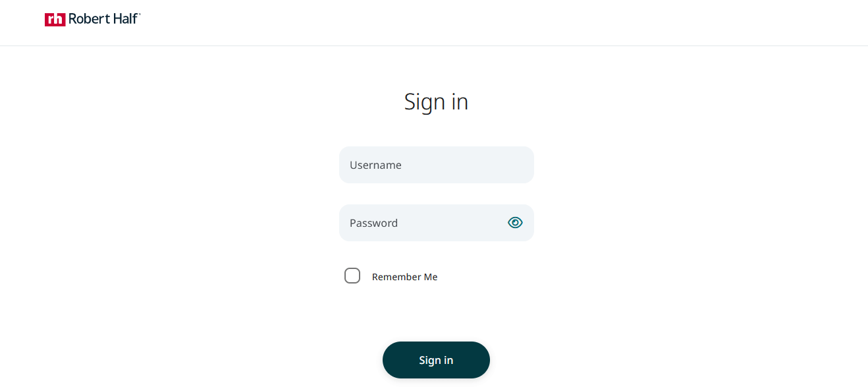Show the password with the eye icon
The image size is (868, 389).
515,223
